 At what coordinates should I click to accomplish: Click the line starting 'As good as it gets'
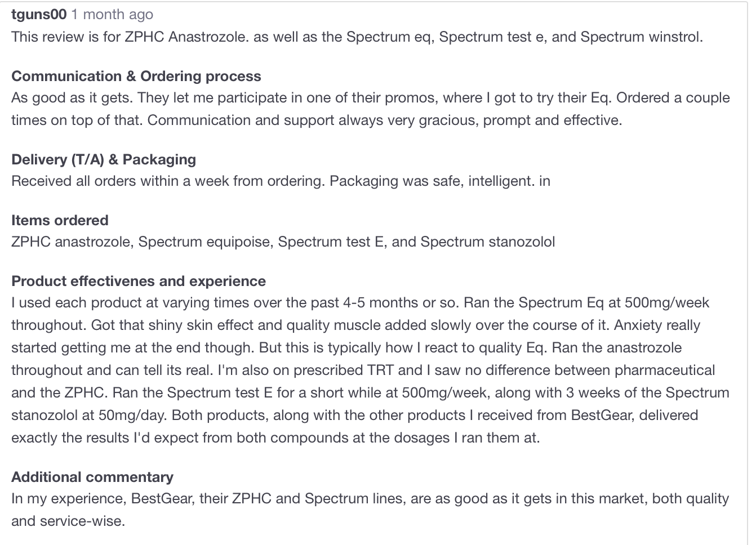(x=371, y=98)
